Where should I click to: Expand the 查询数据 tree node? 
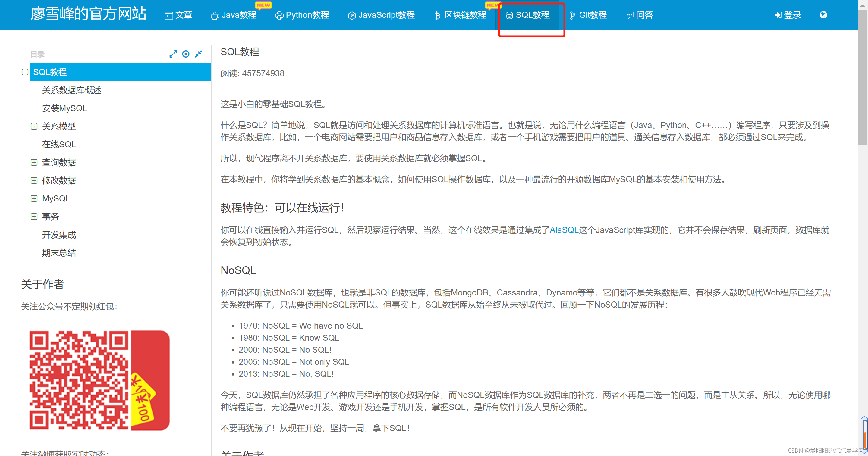coord(34,162)
